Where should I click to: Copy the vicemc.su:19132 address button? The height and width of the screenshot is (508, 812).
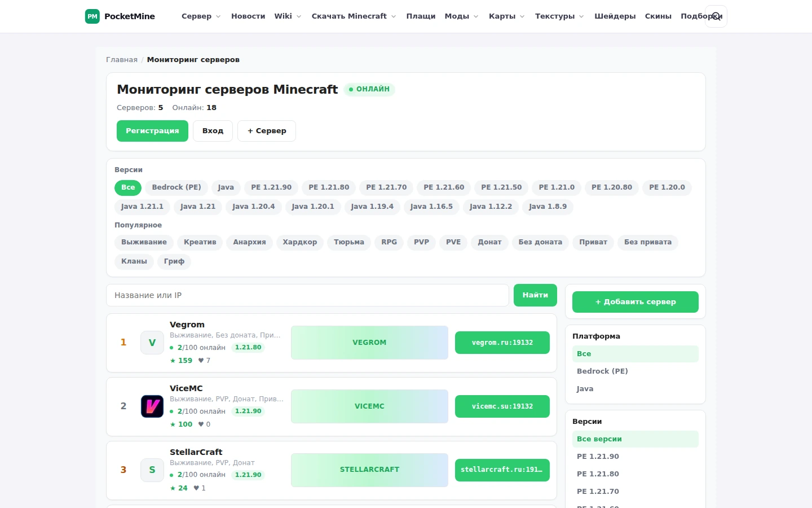click(502, 406)
